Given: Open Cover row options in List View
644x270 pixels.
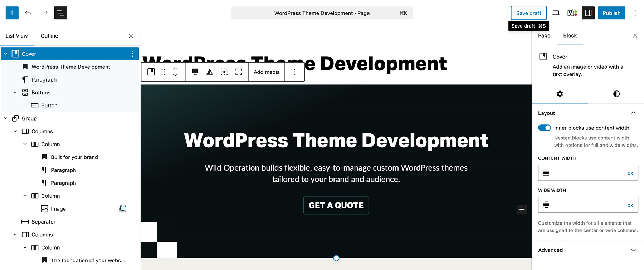Looking at the screenshot, I should point(132,54).
